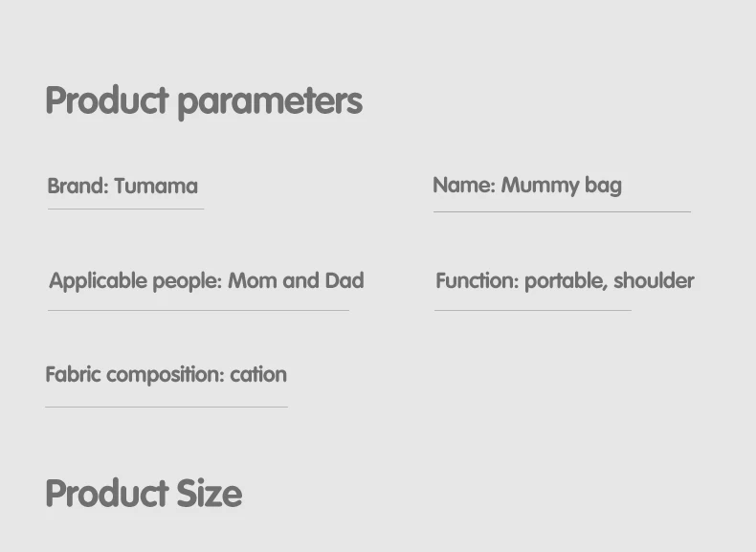Click the underline under the Applicable people row

click(198, 311)
